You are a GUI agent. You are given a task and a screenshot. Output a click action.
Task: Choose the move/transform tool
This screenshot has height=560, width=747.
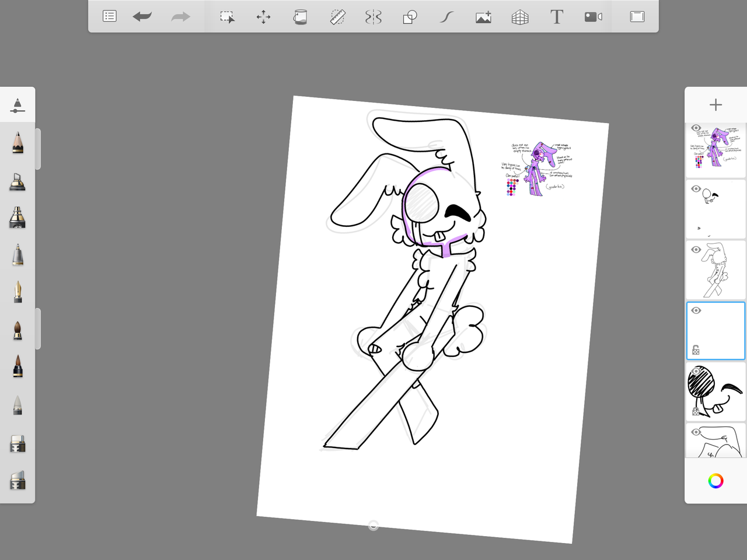click(264, 17)
